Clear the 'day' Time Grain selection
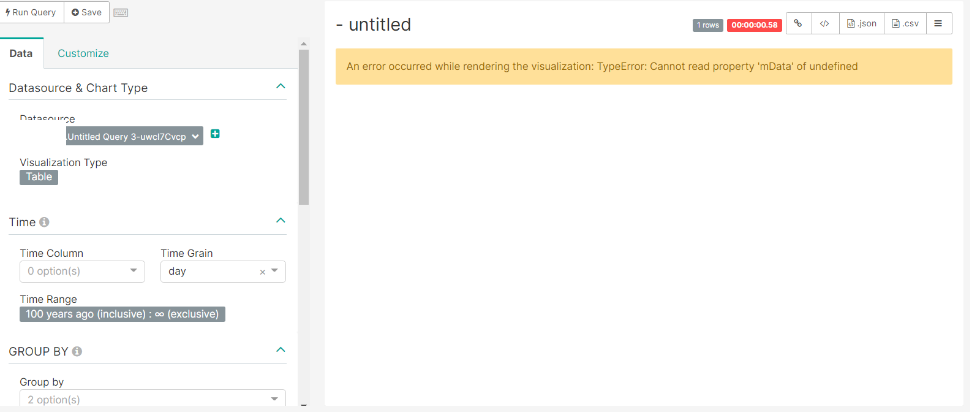Image resolution: width=980 pixels, height=412 pixels. pyautogui.click(x=262, y=271)
